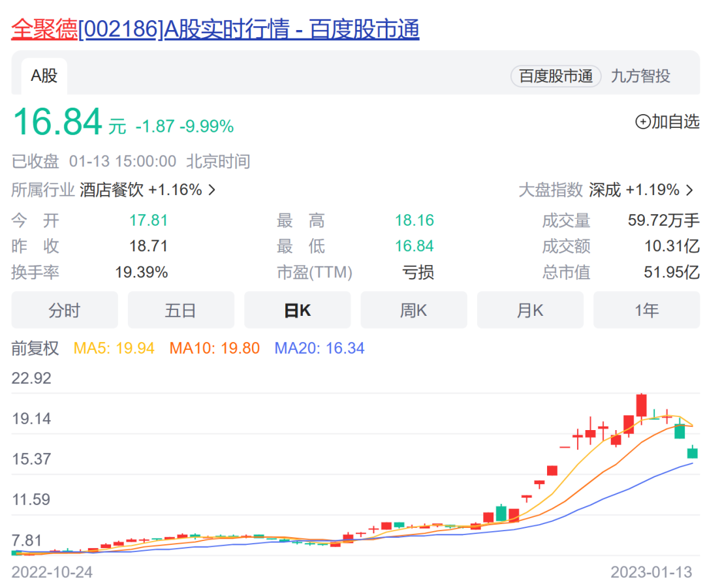
Task: Click the 换手率 value 19.39%
Action: [x=141, y=272]
